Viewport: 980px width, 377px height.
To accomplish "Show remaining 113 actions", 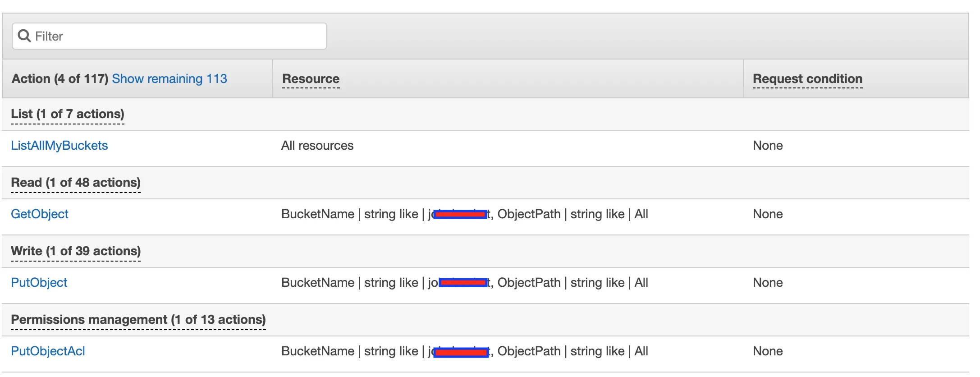I will tap(169, 79).
